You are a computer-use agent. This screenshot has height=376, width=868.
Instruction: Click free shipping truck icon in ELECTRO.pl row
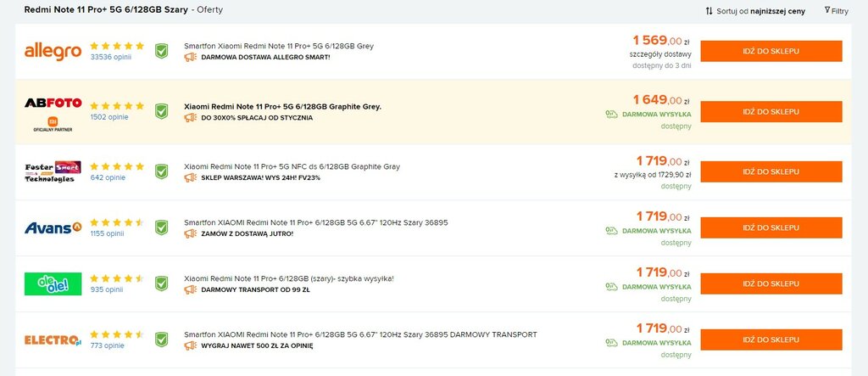611,343
